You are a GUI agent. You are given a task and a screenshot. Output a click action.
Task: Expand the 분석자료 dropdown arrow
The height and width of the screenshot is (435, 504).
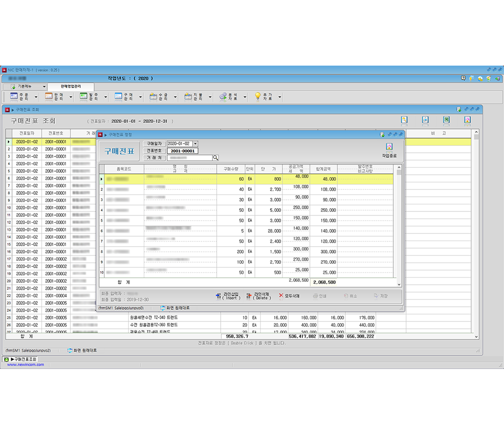click(244, 97)
